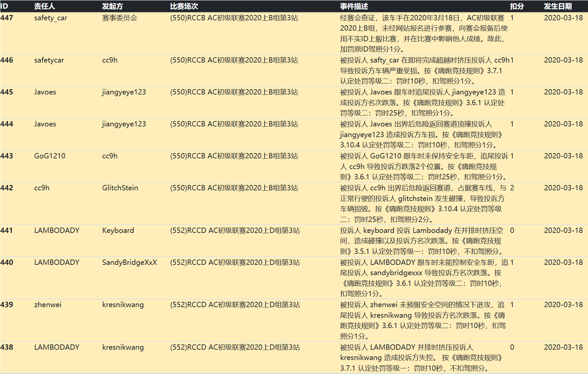
Task: Click description of row 445 about 追尾
Action: pyautogui.click(x=423, y=102)
